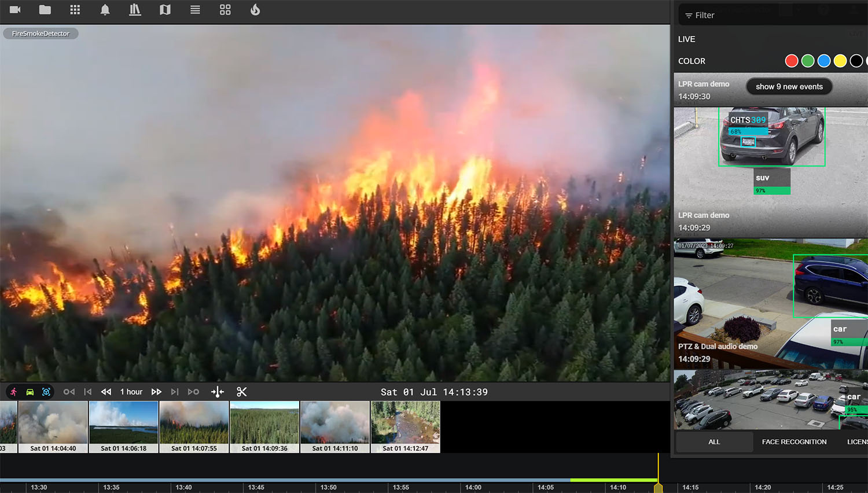
Task: Click show 9 new events button
Action: 789,87
